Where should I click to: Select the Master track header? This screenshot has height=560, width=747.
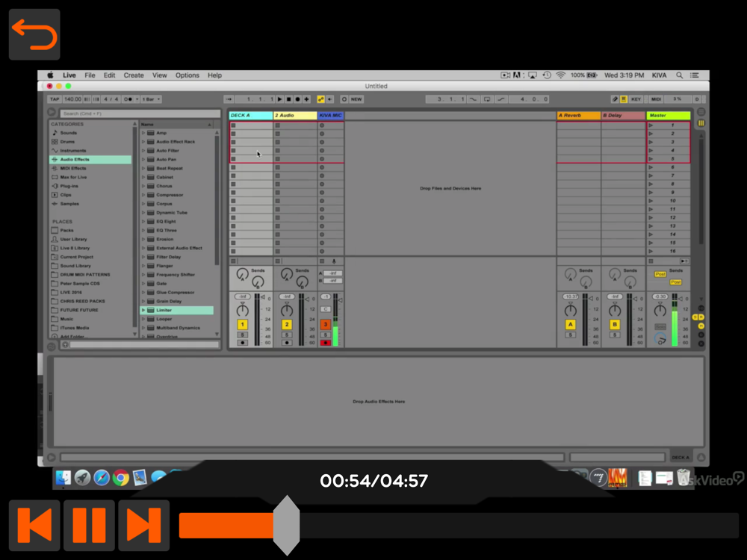click(x=668, y=115)
